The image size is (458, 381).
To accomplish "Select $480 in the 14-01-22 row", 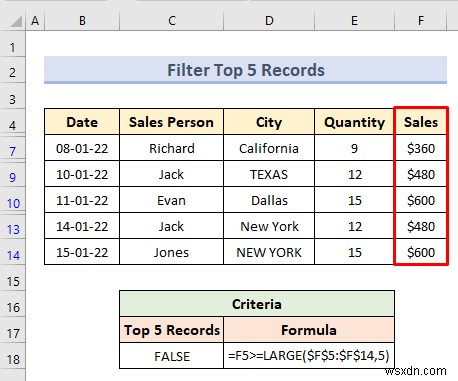I will tap(421, 226).
